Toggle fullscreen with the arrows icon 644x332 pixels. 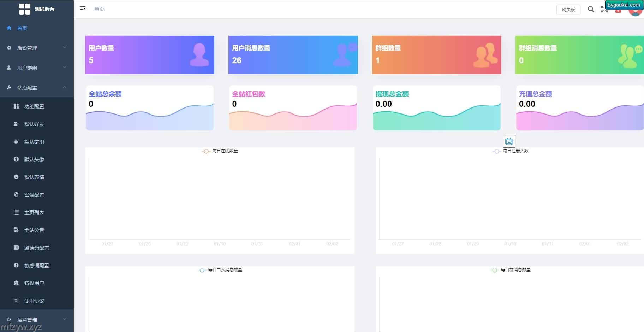click(x=604, y=10)
